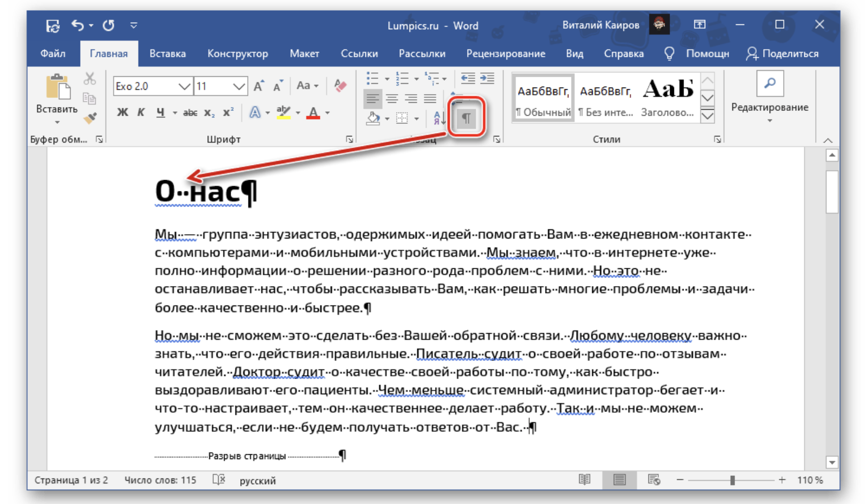The image size is (866, 504).
Task: Click the Вставить paste icon
Action: coord(57,88)
